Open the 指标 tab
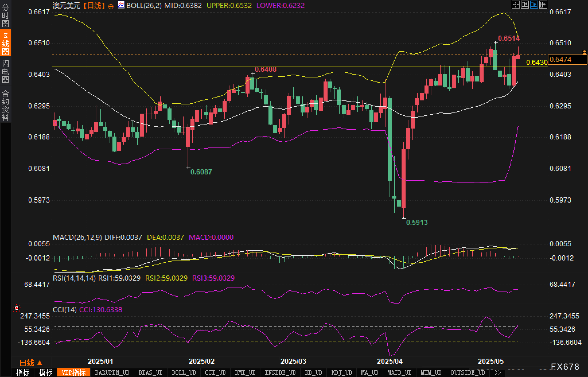 click(x=23, y=373)
